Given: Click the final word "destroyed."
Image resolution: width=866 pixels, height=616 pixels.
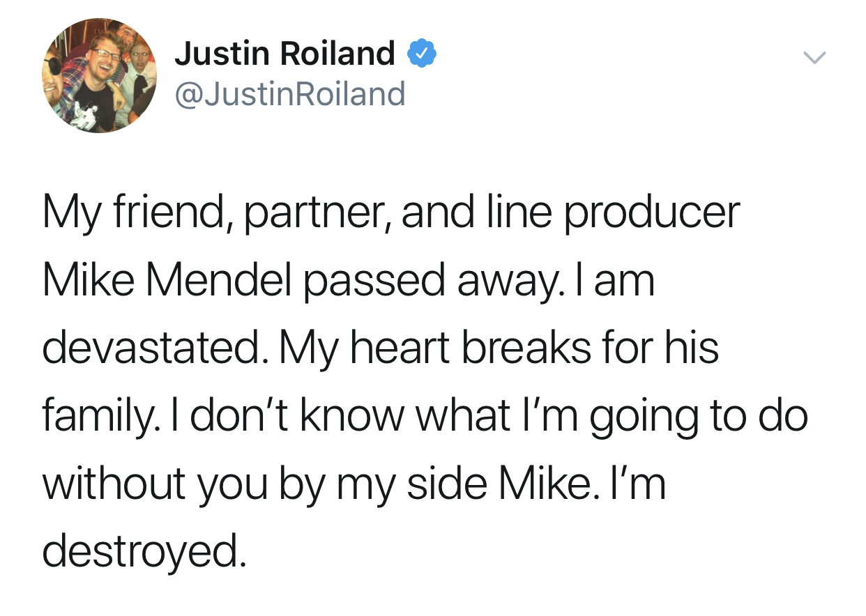Looking at the screenshot, I should (x=144, y=550).
